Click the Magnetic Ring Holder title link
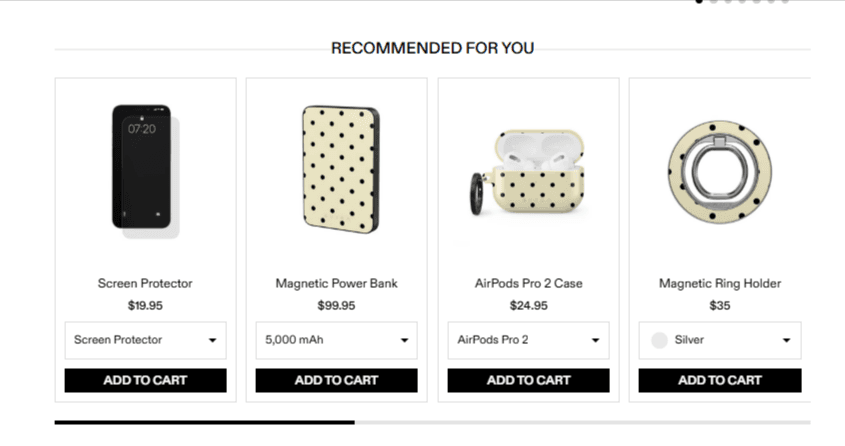The height and width of the screenshot is (446, 845). (720, 284)
